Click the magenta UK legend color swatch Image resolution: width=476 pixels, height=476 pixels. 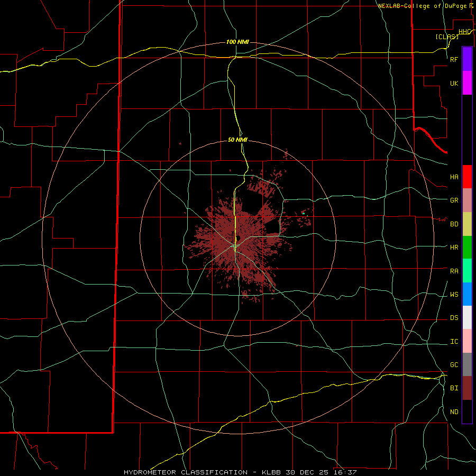coord(467,83)
